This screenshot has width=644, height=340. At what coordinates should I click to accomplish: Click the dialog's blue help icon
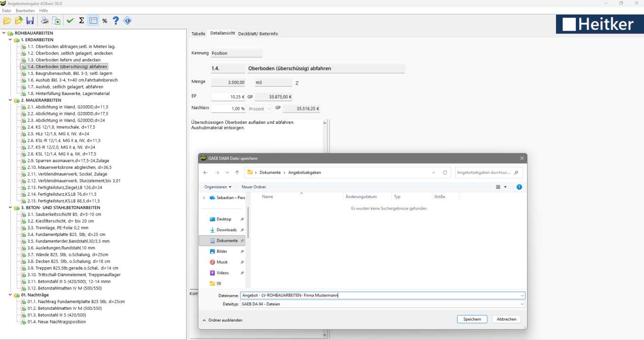(519, 187)
